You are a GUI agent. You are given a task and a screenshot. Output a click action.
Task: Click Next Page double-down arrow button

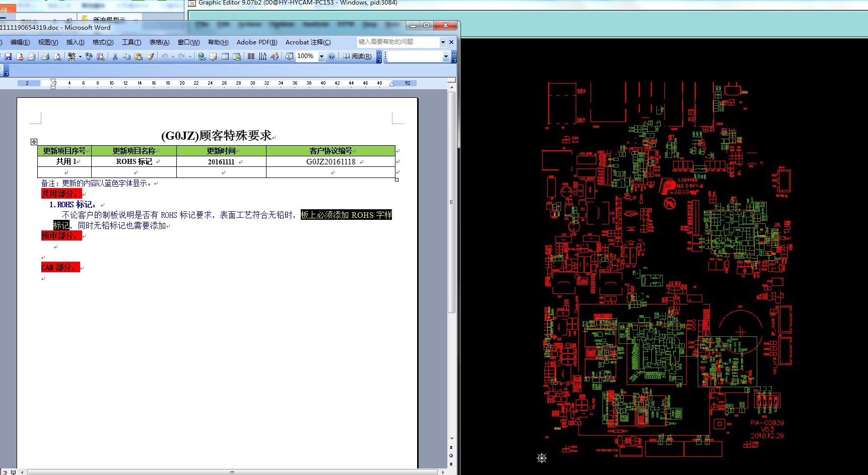(x=451, y=464)
